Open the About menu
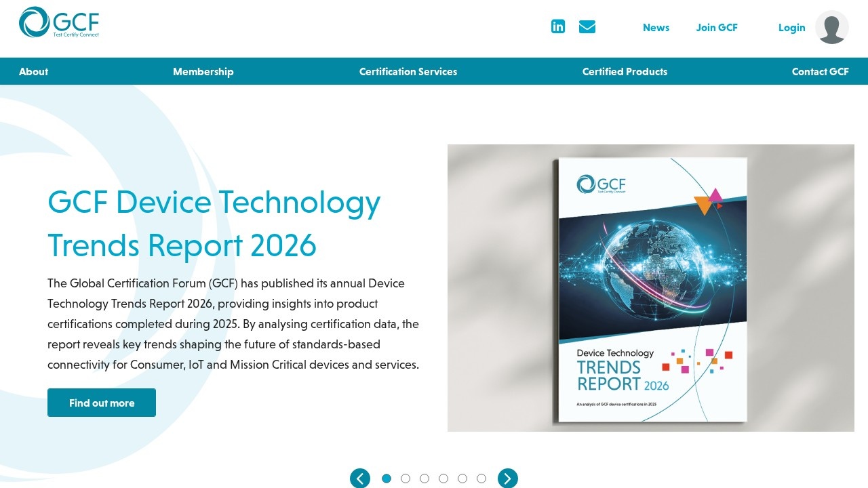The image size is (868, 488). (x=34, y=72)
